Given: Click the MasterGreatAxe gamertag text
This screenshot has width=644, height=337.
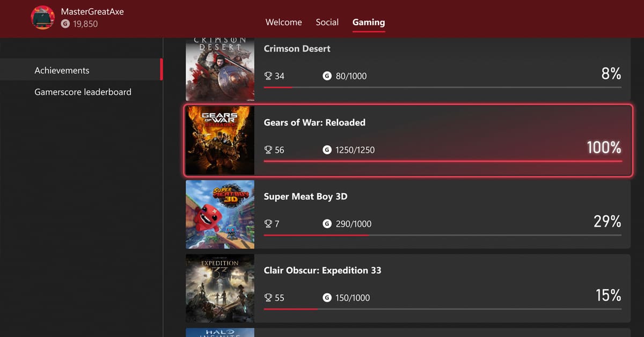Looking at the screenshot, I should tap(92, 12).
